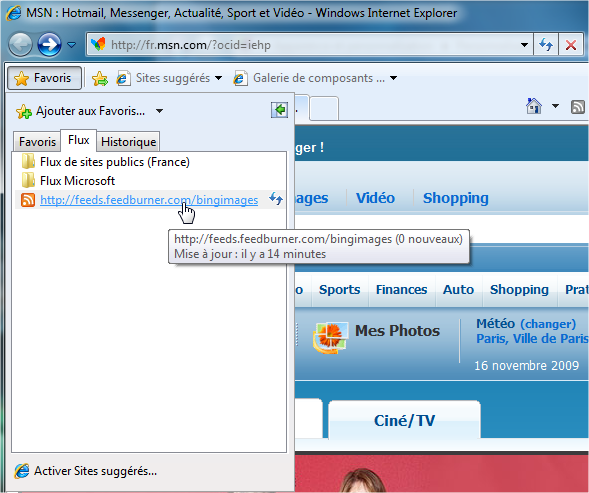
Task: Click the Home page icon
Action: (534, 106)
